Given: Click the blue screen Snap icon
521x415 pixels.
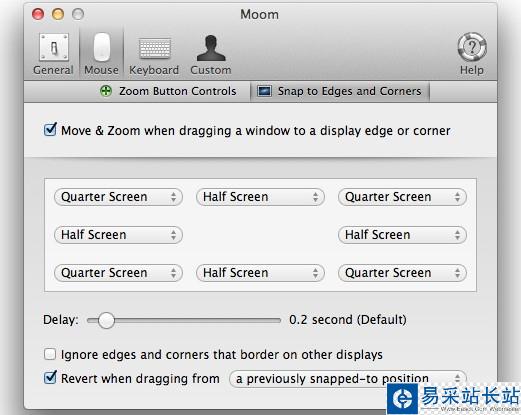Looking at the screenshot, I should point(265,91).
